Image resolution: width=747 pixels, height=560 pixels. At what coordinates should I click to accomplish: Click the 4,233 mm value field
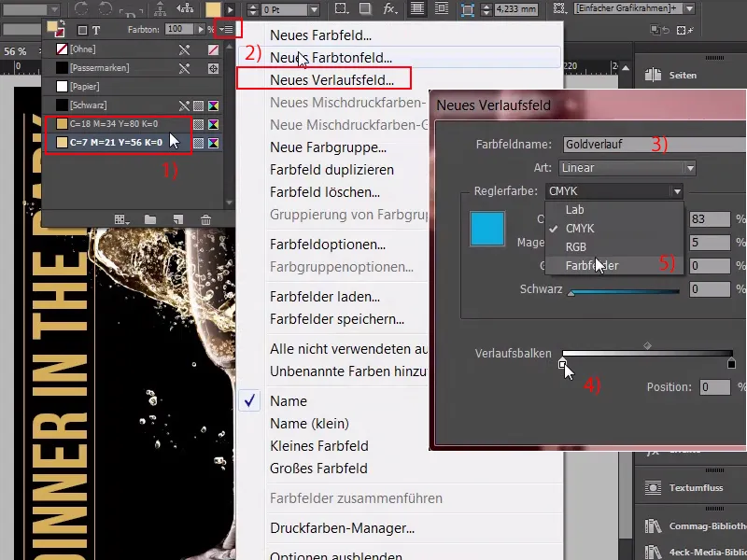coord(516,9)
